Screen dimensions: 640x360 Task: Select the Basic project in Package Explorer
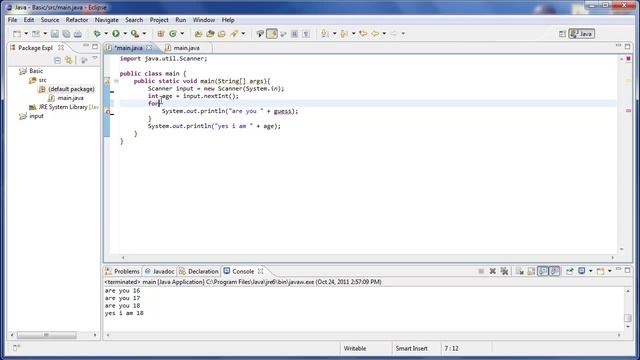coord(36,71)
